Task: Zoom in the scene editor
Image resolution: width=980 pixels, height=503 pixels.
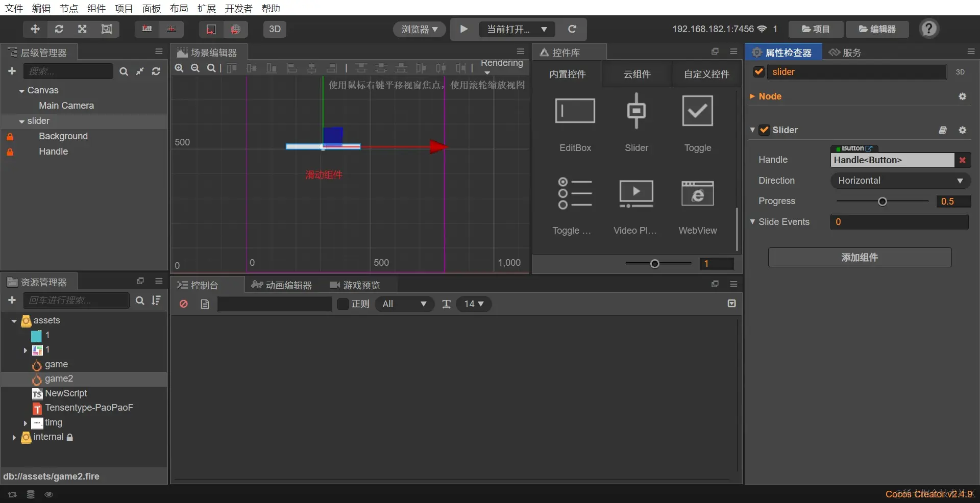Action: [179, 68]
